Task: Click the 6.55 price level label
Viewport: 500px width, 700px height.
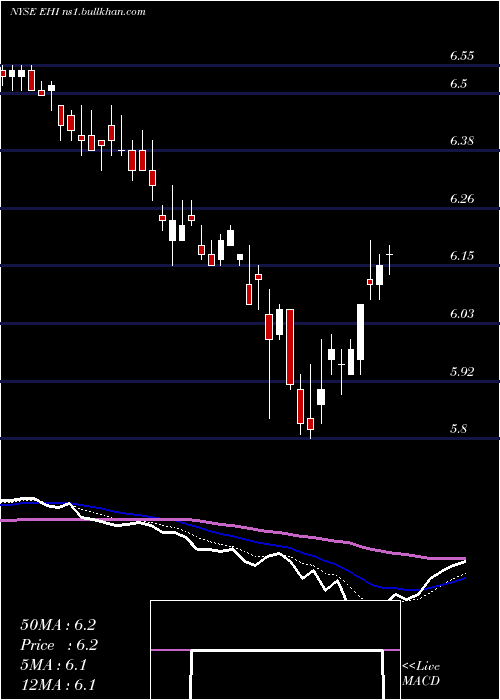Action: click(x=462, y=56)
